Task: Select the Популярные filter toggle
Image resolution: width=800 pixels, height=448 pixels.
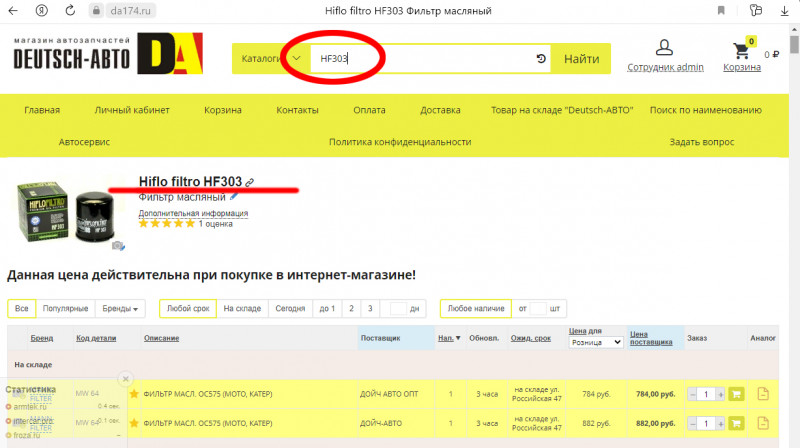Action: pyautogui.click(x=65, y=308)
